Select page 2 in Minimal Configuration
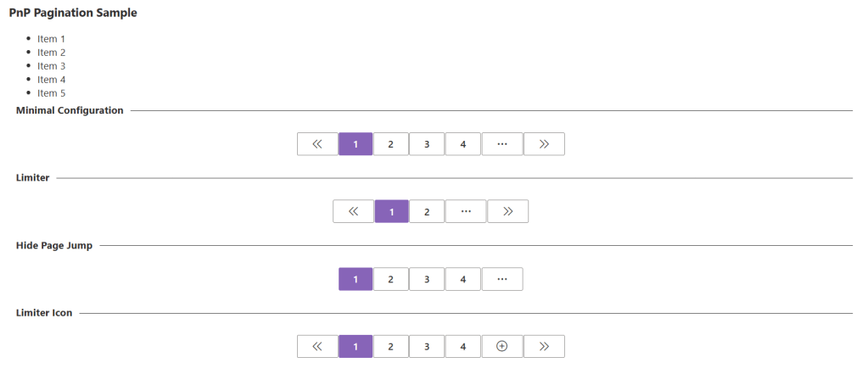 [x=391, y=144]
